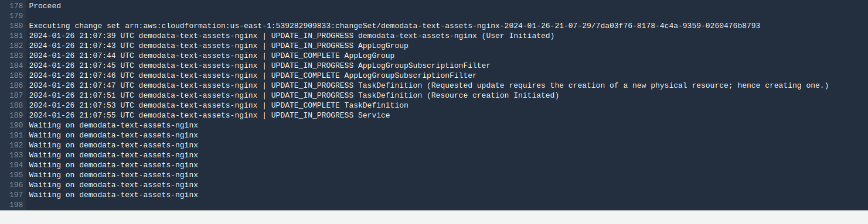The image size is (868, 224).
Task: Click line number 190 in the gutter
Action: point(17,125)
